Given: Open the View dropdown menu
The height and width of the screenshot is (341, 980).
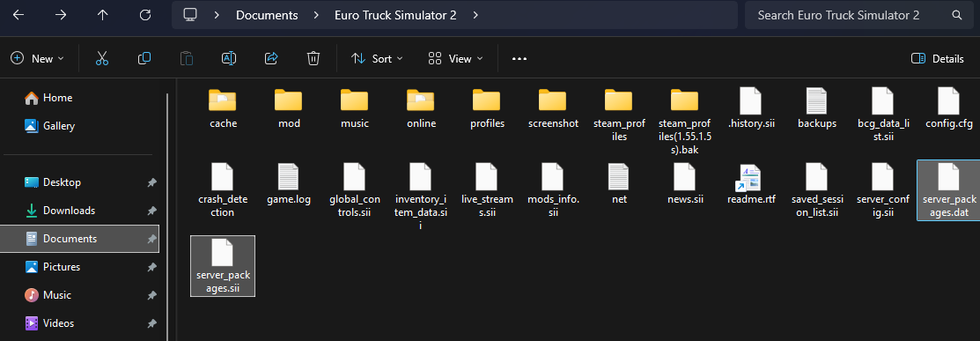Looking at the screenshot, I should (x=455, y=58).
